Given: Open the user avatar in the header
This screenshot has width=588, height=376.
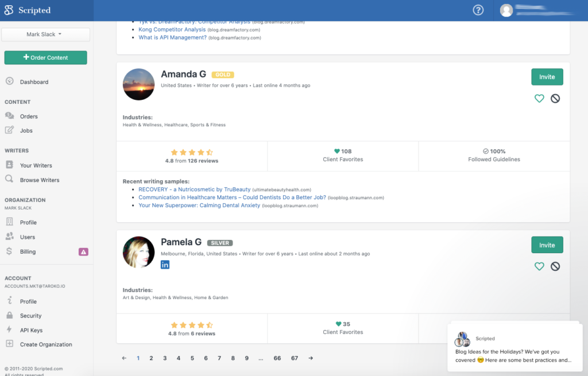Looking at the screenshot, I should (506, 10).
